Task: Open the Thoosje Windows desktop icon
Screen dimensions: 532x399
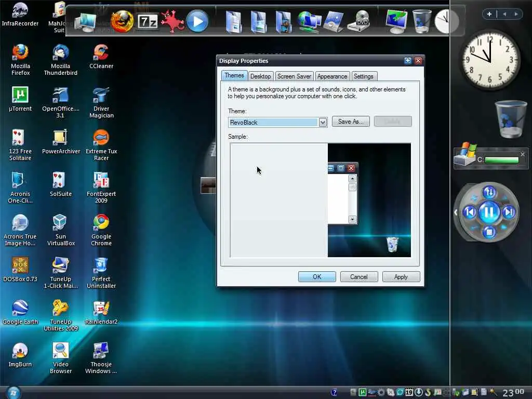Action: 101,358
